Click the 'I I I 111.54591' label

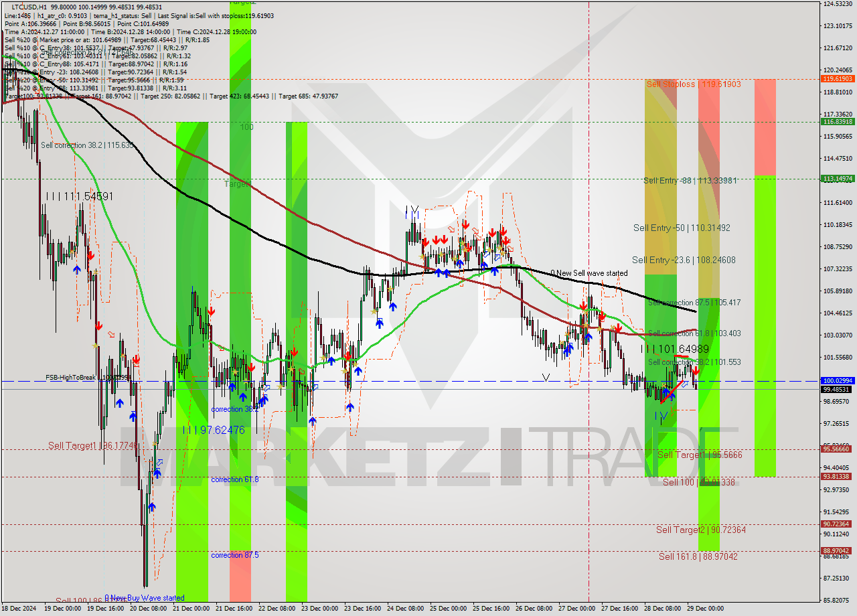click(79, 196)
